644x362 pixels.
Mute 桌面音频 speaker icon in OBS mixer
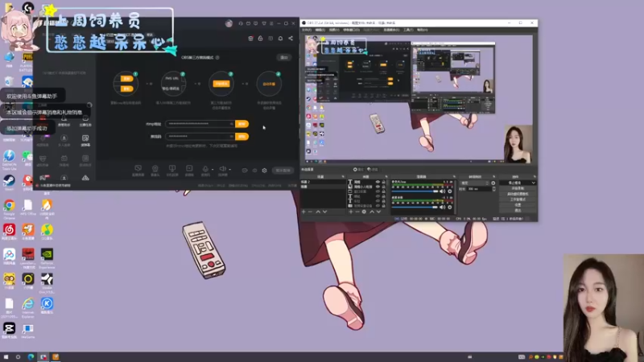click(x=442, y=208)
